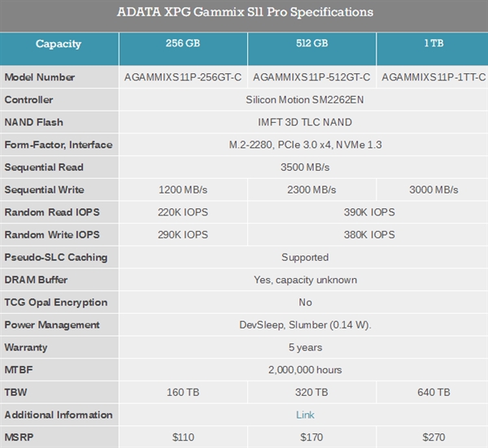This screenshot has width=488, height=448.
Task: Click the 3500 MB/s sequential read value
Action: coord(305,167)
